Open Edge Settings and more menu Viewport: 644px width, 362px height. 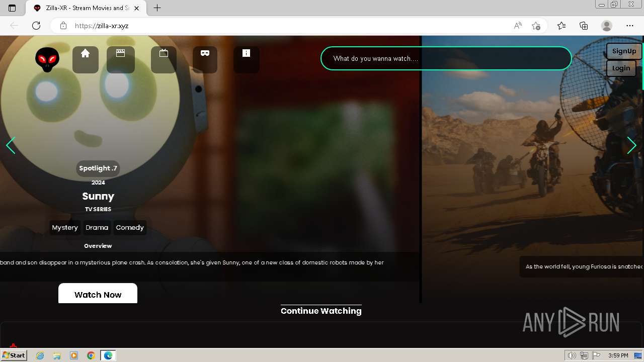pos(630,26)
